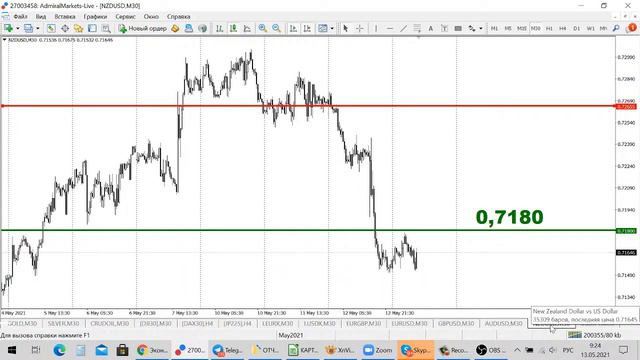Screen dimensions: 640x360
Task: Open the Файл menu
Action: [20, 17]
